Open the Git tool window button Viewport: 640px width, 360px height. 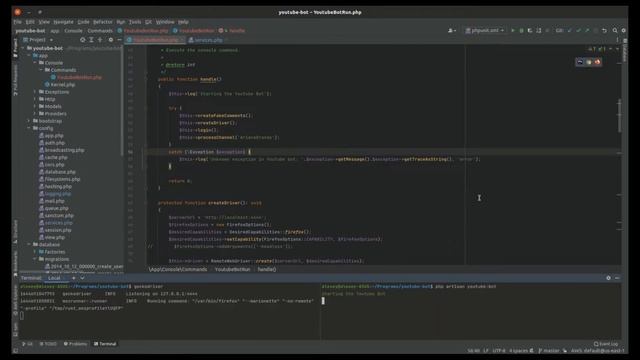point(27,344)
